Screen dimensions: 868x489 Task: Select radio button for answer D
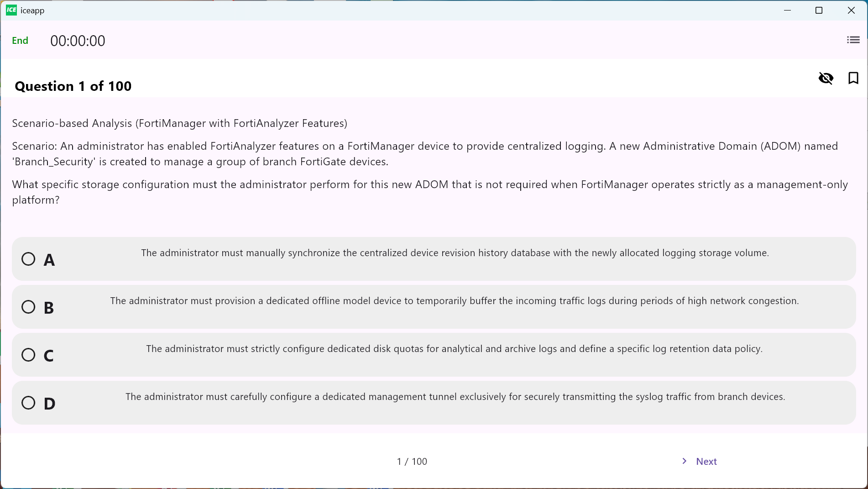28,403
